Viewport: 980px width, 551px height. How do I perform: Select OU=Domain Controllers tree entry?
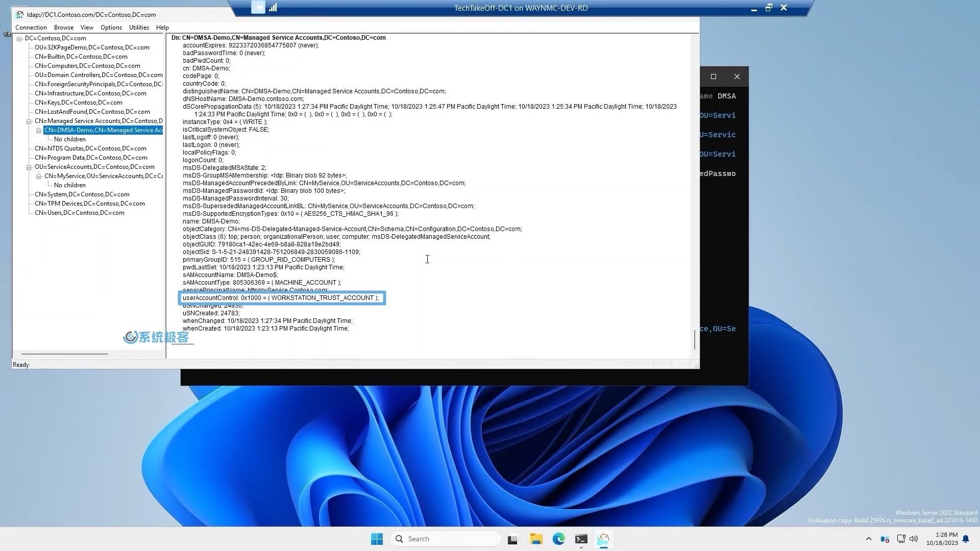99,75
